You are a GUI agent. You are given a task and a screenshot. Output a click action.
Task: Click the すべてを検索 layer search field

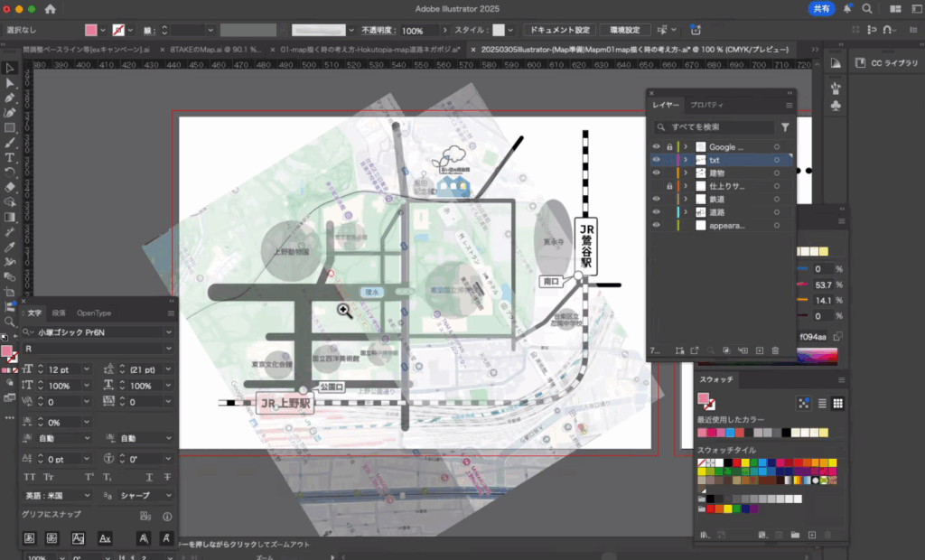(x=718, y=127)
